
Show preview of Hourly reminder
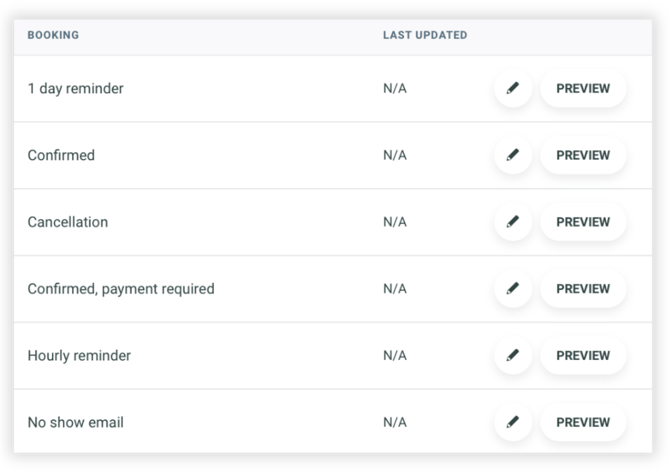pyautogui.click(x=583, y=355)
